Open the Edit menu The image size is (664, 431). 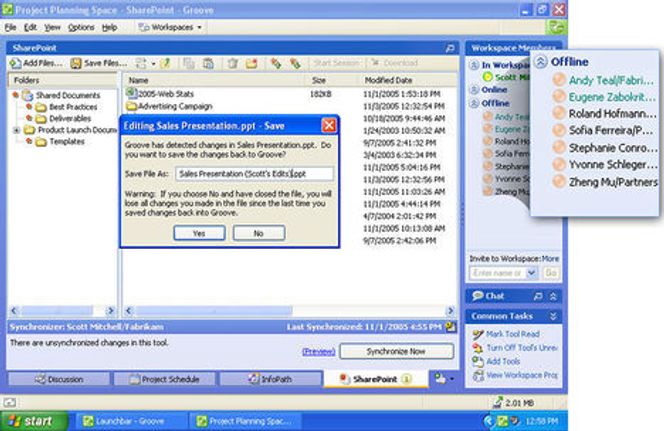click(30, 28)
